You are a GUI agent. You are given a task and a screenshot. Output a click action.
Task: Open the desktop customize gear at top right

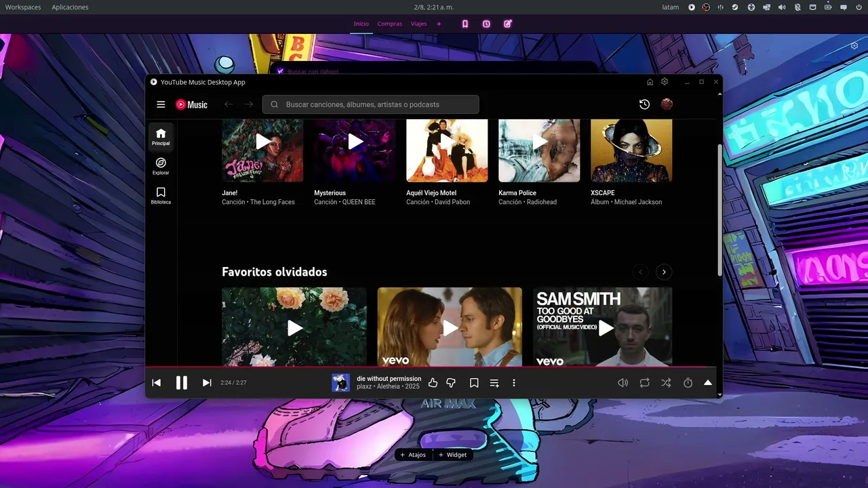click(x=854, y=46)
